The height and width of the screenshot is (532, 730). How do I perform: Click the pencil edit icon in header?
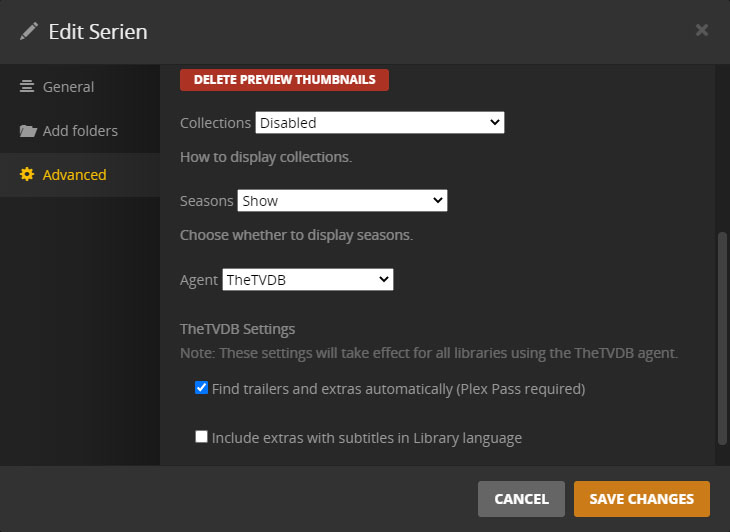pyautogui.click(x=28, y=31)
